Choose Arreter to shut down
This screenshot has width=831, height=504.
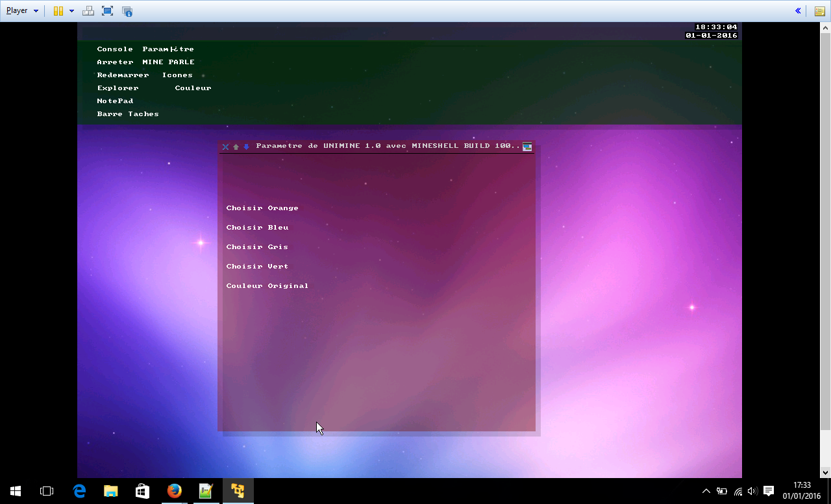[x=115, y=62]
